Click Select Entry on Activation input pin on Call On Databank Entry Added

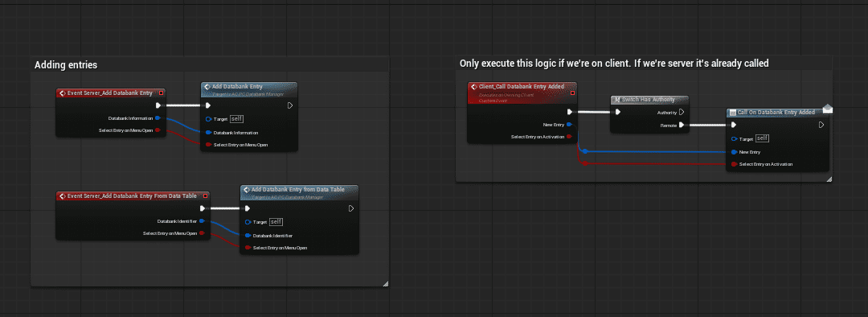coord(734,164)
